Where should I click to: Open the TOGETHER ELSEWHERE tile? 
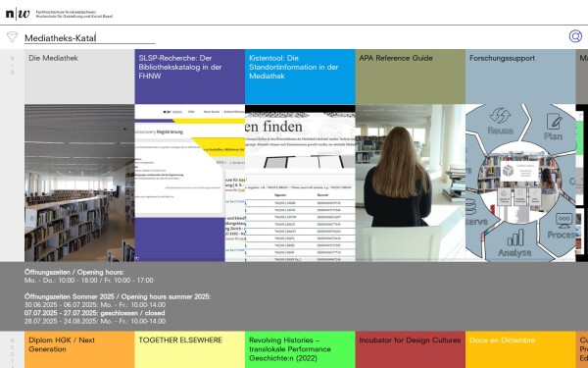[190, 349]
